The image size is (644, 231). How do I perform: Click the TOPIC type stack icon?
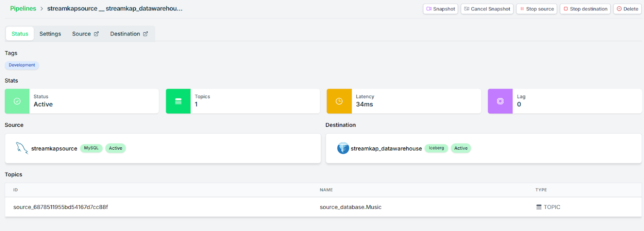pyautogui.click(x=539, y=207)
